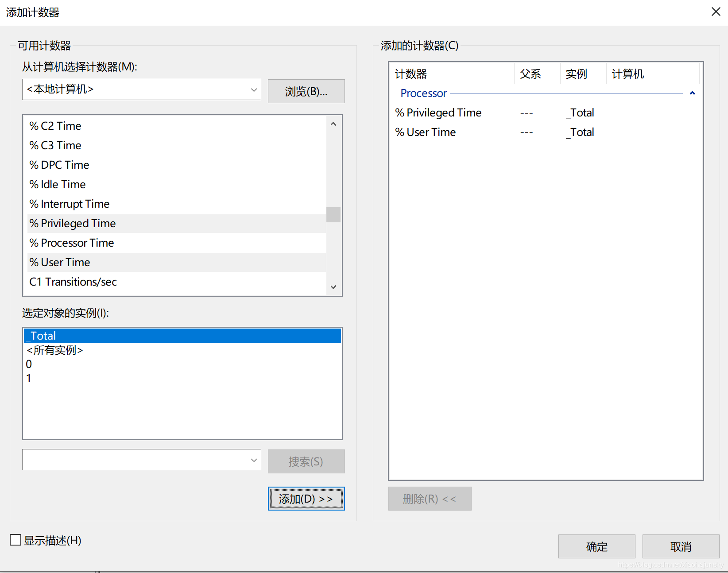
Task: Collapse the Processor counter group
Action: pos(692,93)
